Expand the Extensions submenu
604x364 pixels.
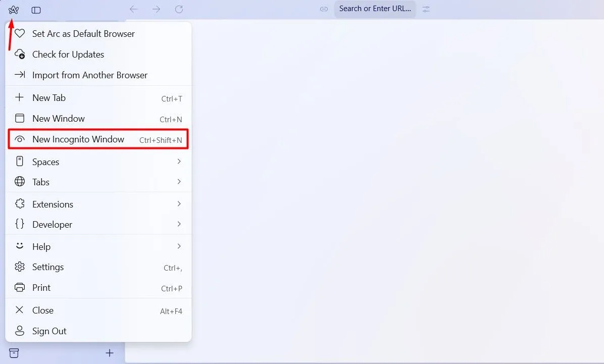[53, 204]
